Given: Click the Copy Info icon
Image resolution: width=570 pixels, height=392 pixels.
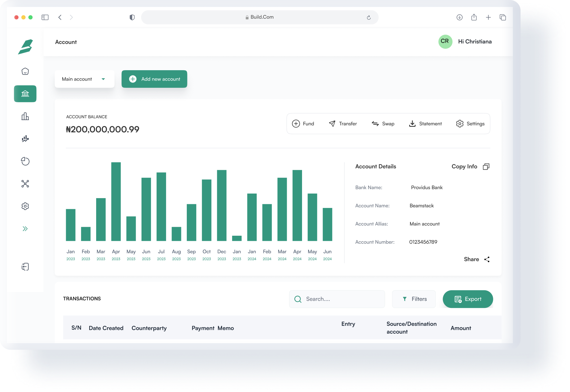Looking at the screenshot, I should point(486,167).
